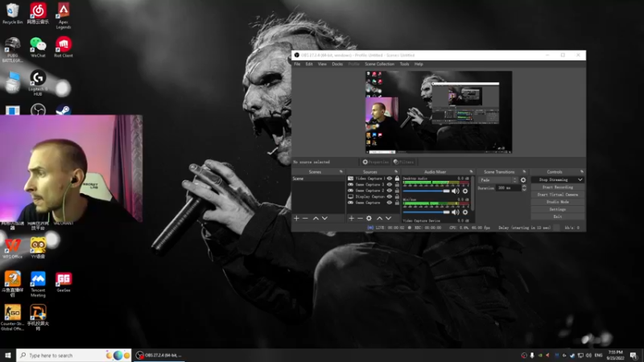Toggle visibility of Video Capture source
Viewport: 644px width, 362px height.
click(x=390, y=179)
